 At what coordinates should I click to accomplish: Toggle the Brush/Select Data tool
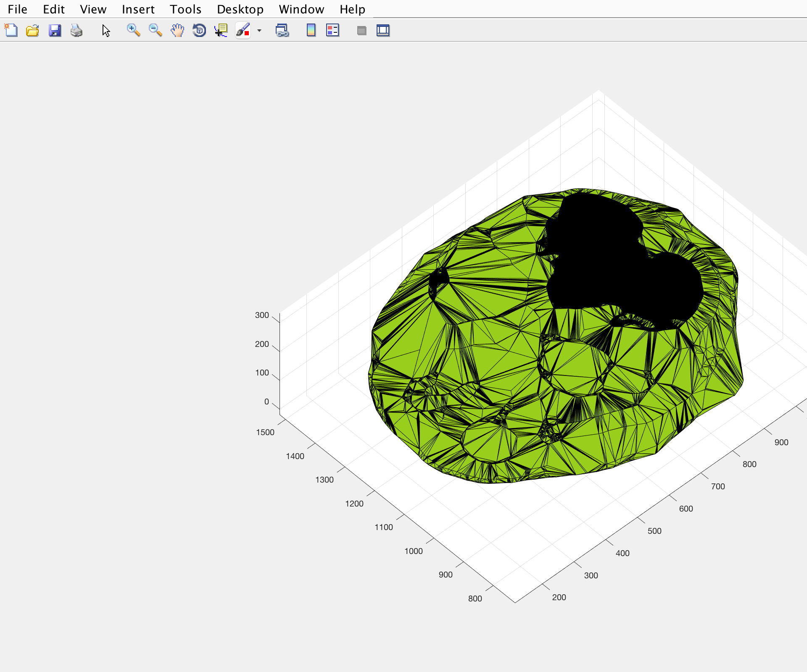(x=243, y=30)
